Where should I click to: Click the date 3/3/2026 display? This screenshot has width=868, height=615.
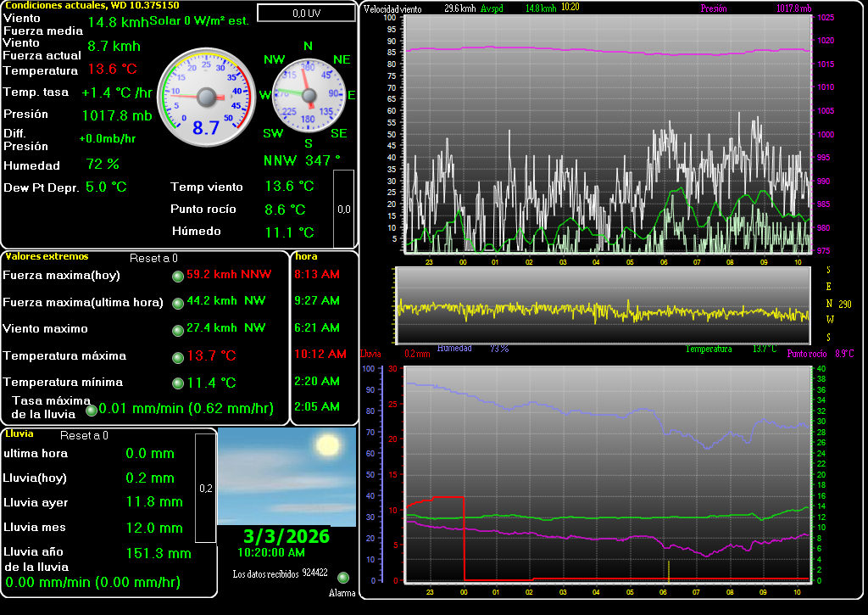[x=286, y=536]
